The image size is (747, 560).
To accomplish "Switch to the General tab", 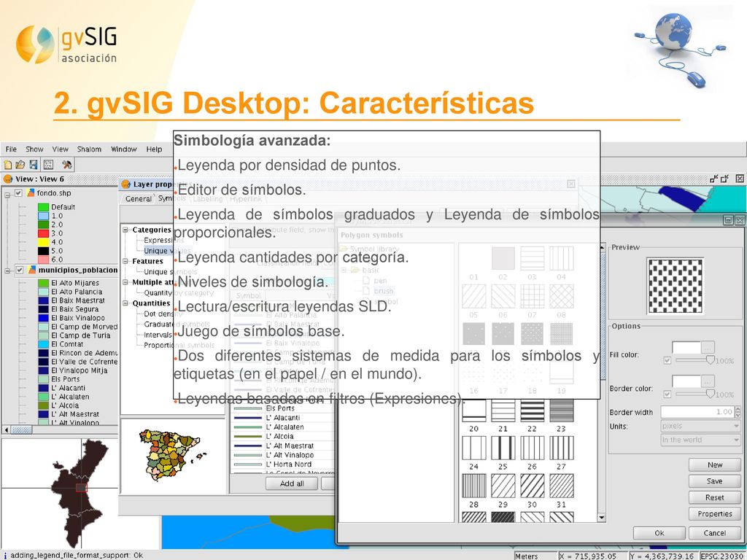I will pyautogui.click(x=138, y=198).
